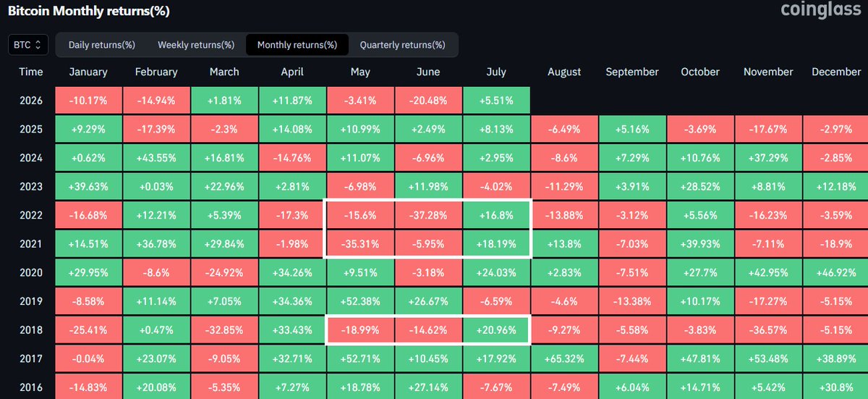Click the March column header
Viewport: 868px width, 399px height.
(224, 72)
